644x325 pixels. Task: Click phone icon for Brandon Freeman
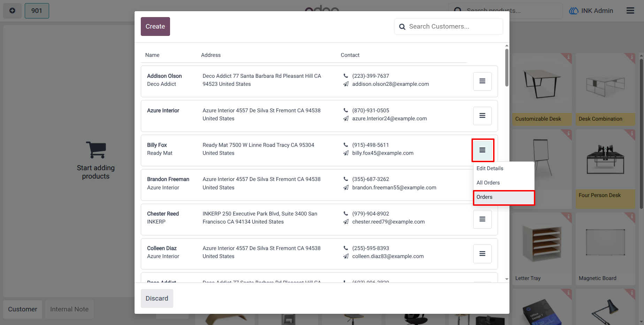click(346, 179)
